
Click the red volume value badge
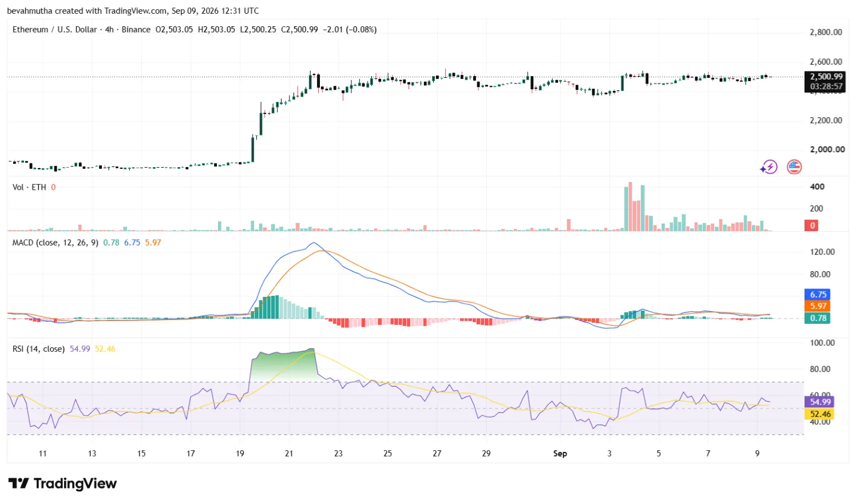pyautogui.click(x=812, y=225)
